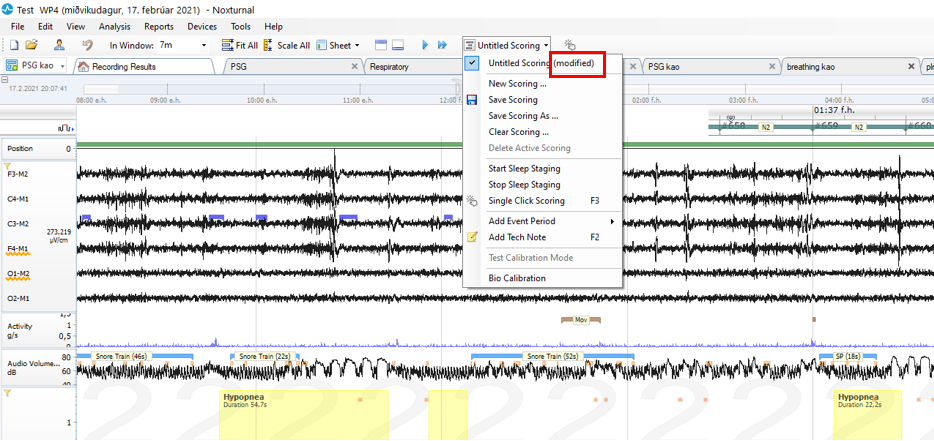Click the Scale All button
The width and height of the screenshot is (934, 441).
click(x=286, y=45)
